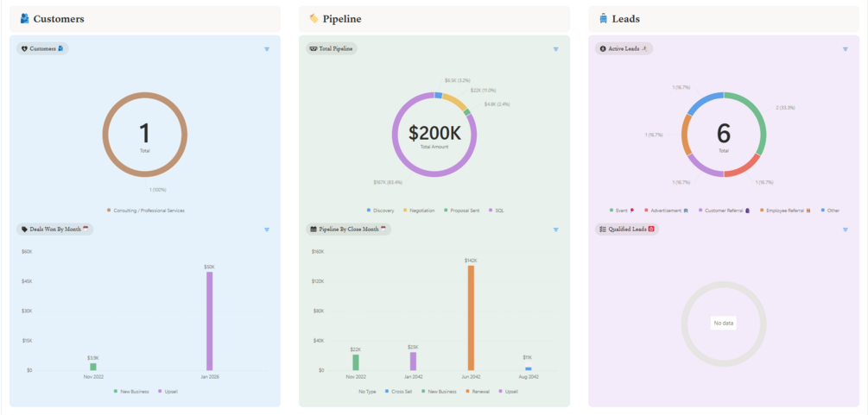Screen dimensions: 868x415
Task: Toggle Other legend item in Active Leads
Action: click(830, 211)
